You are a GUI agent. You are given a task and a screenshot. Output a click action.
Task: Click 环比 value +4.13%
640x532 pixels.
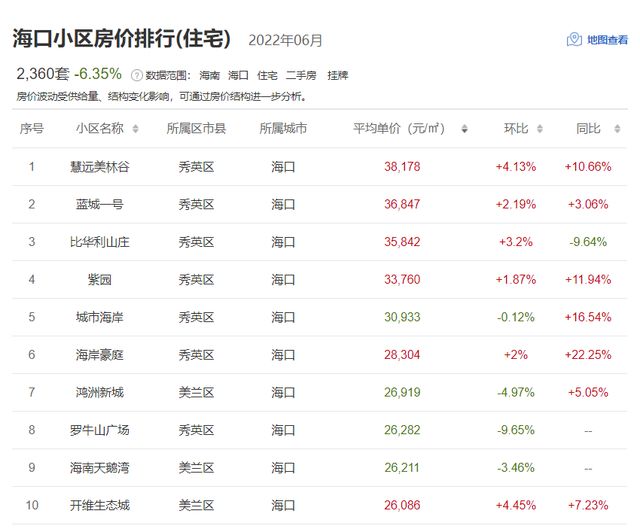[516, 167]
